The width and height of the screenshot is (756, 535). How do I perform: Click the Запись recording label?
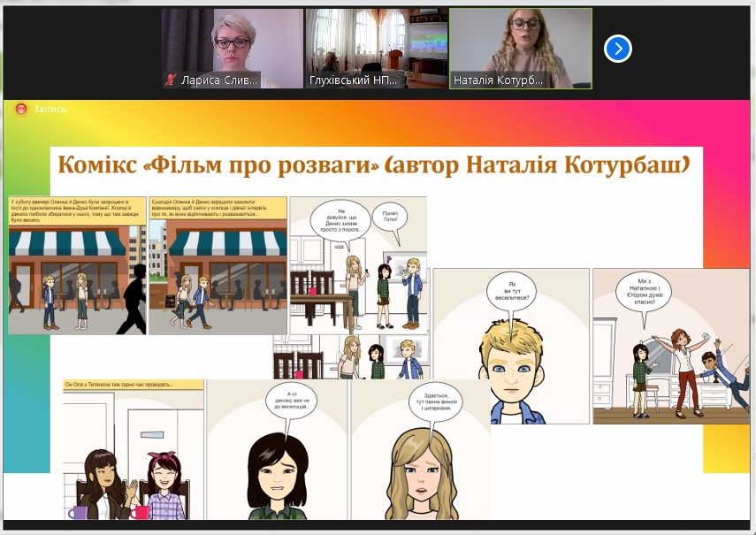click(50, 109)
